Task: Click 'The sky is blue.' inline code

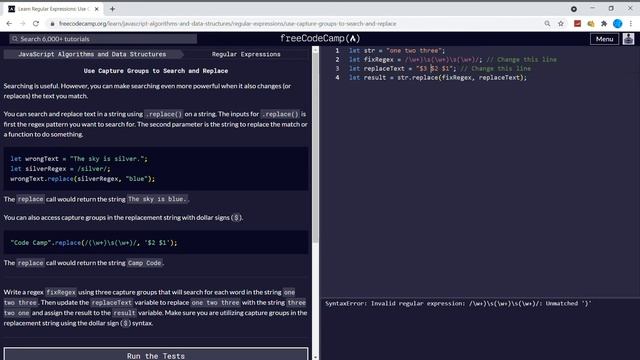Action: 157,199
